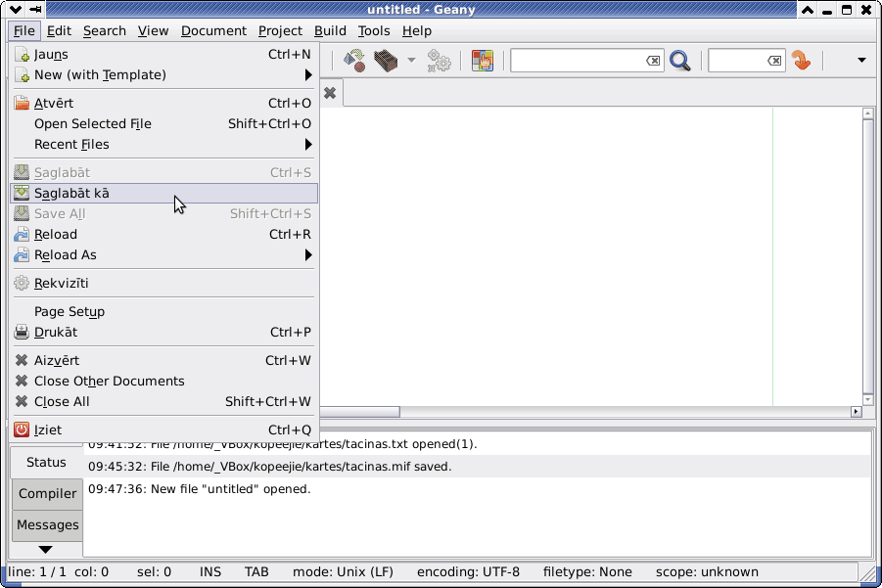Click into the toolbar search field
This screenshot has width=882, height=588.
(x=578, y=60)
